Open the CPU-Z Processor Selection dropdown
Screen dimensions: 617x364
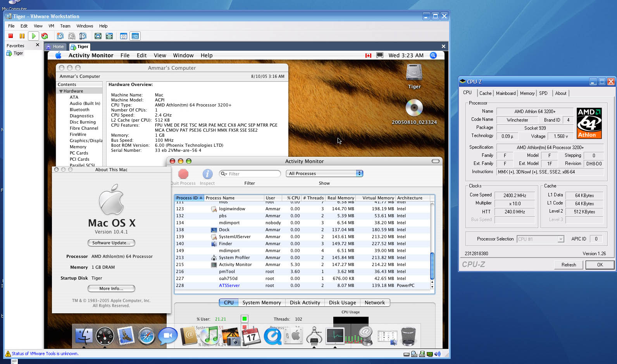(x=540, y=239)
